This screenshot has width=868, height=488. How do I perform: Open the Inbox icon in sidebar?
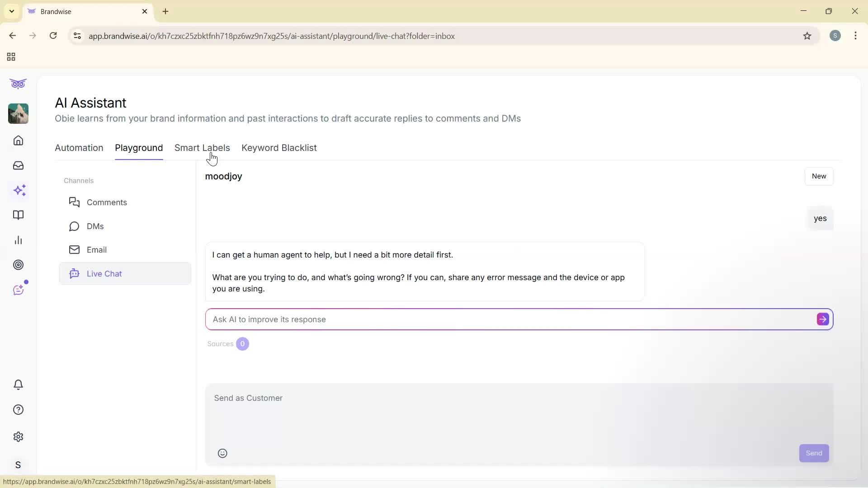point(18,165)
